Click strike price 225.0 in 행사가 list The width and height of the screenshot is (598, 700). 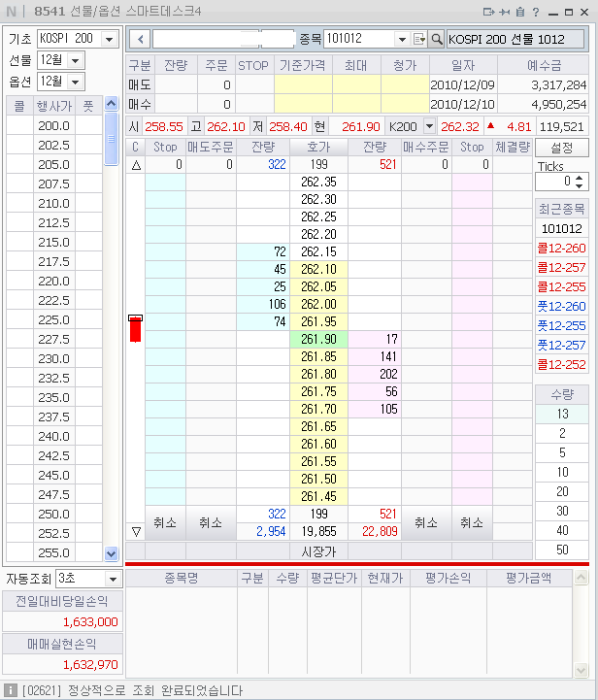click(54, 320)
